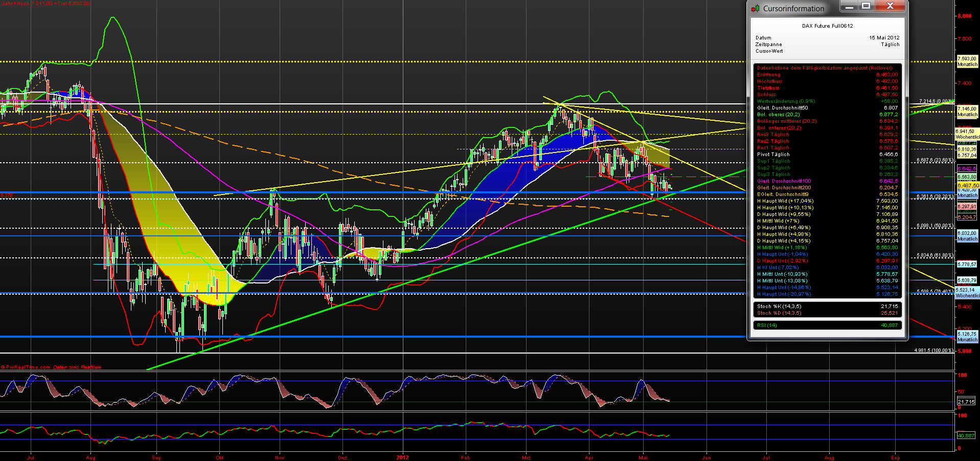Click the 4.981,5 (100,00%) Fibonacci label
This screenshot has width=980, height=461.
pyautogui.click(x=934, y=350)
